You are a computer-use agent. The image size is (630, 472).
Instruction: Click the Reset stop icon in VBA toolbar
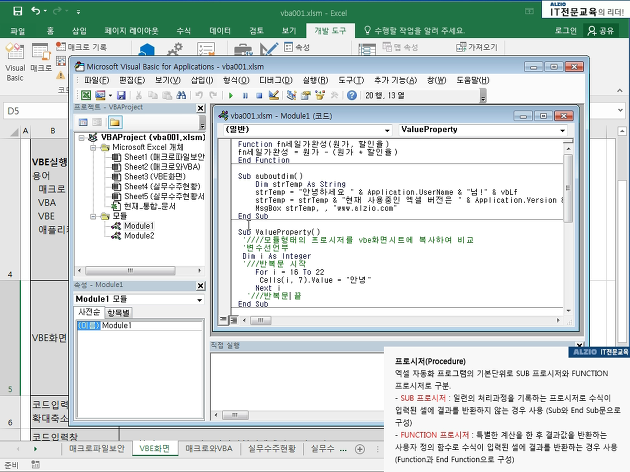coord(259,96)
